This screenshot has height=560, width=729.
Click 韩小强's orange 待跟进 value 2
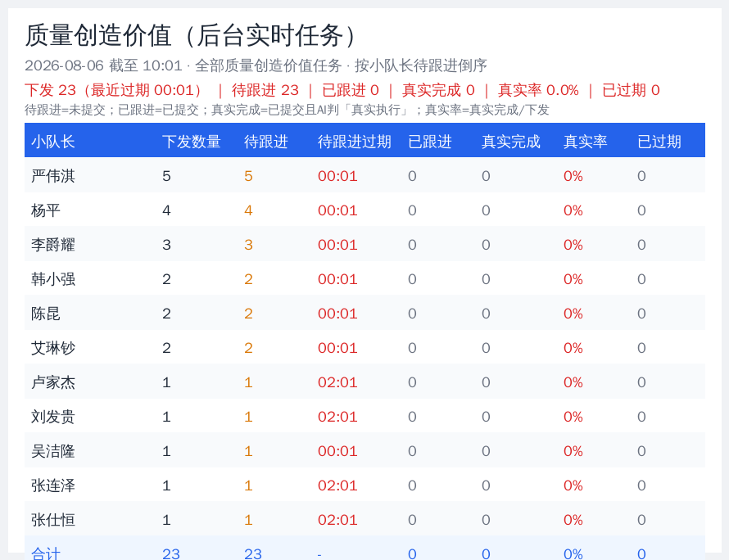[248, 279]
